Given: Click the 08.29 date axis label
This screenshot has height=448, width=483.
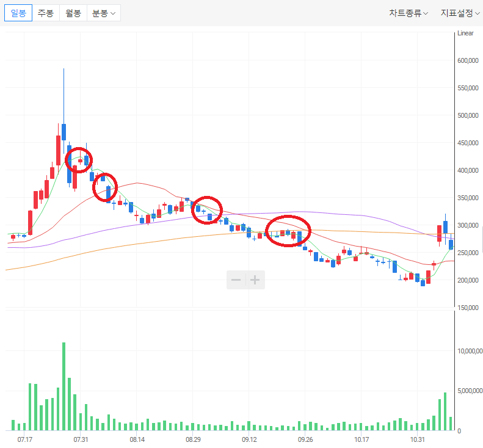Looking at the screenshot, I should pyautogui.click(x=193, y=439).
